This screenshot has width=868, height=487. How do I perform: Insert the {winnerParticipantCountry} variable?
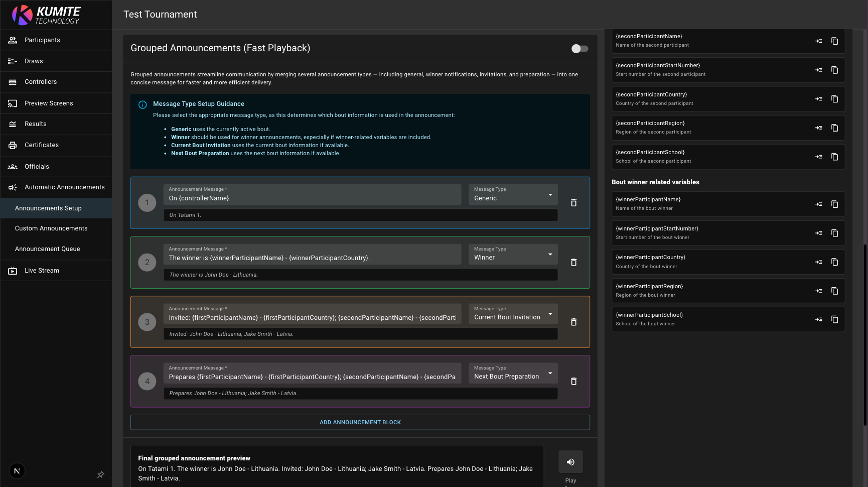[818, 262]
